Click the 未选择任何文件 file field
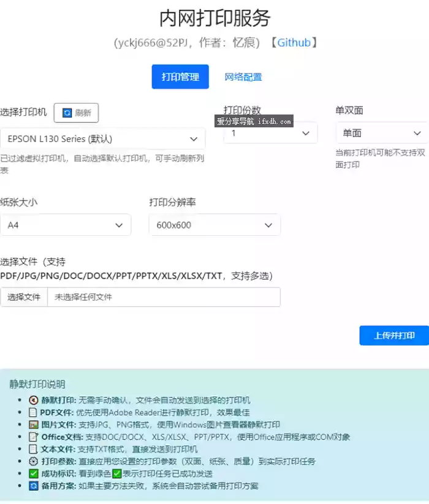The image size is (429, 504). pyautogui.click(x=164, y=297)
